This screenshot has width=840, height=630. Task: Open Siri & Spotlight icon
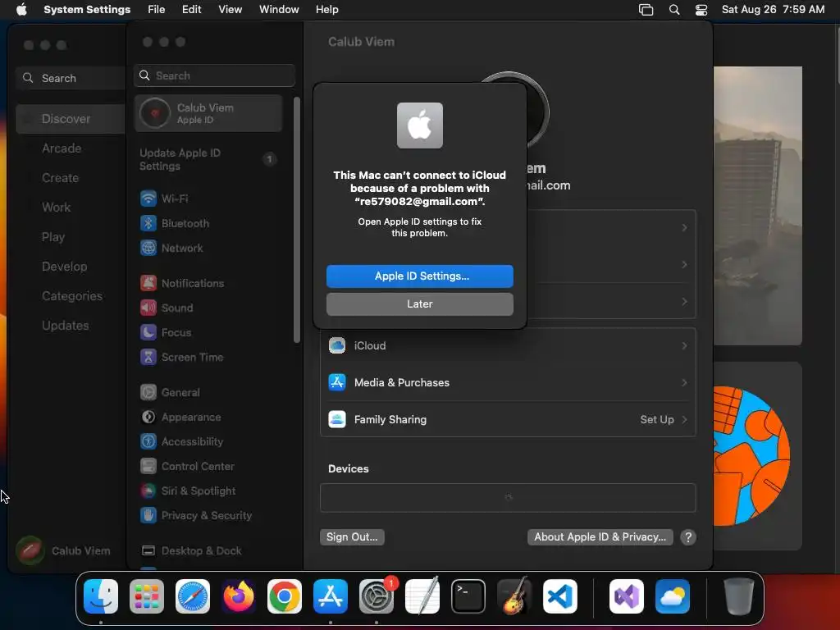click(148, 491)
